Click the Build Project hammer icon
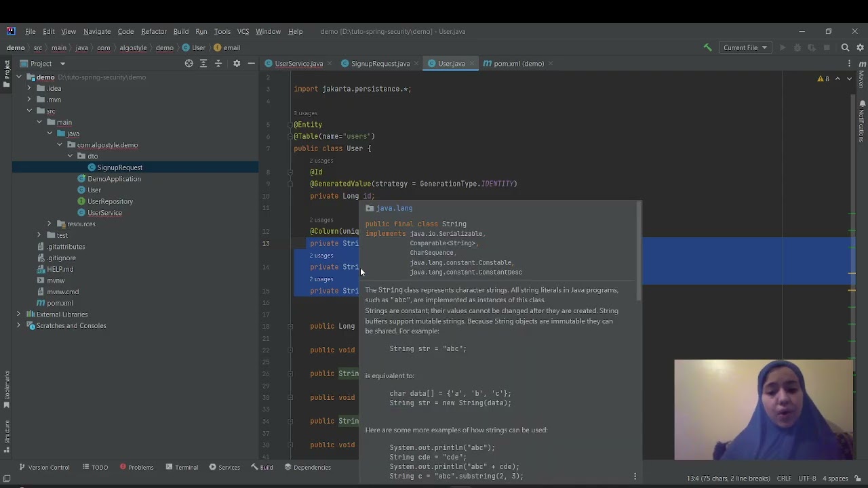 707,47
